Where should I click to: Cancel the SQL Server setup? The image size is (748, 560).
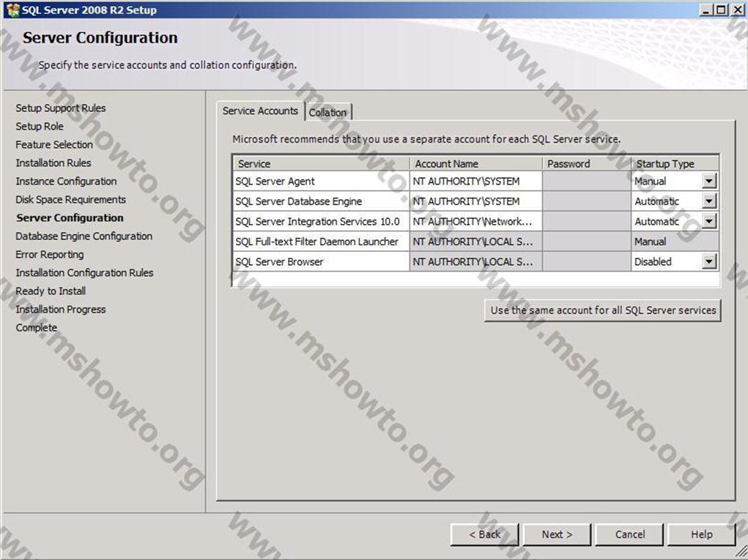coord(630,534)
